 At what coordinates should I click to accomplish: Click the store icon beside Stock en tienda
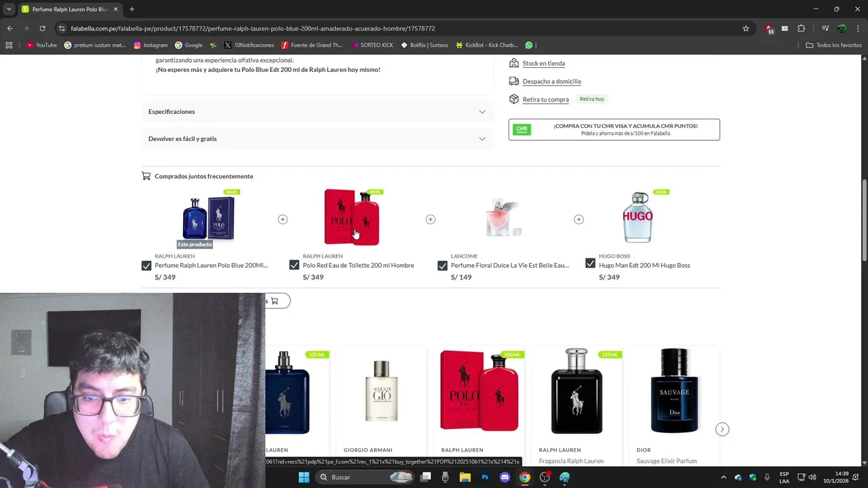click(514, 63)
